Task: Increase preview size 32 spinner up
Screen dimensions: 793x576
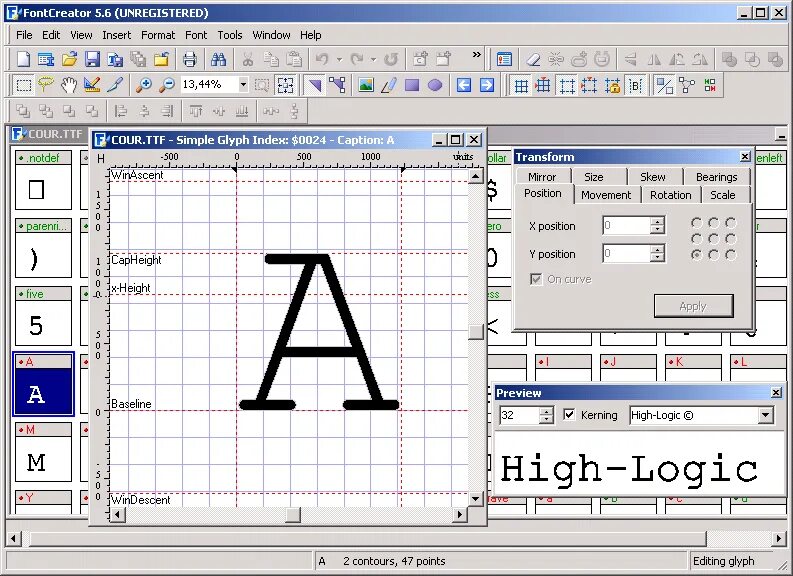Action: [546, 411]
